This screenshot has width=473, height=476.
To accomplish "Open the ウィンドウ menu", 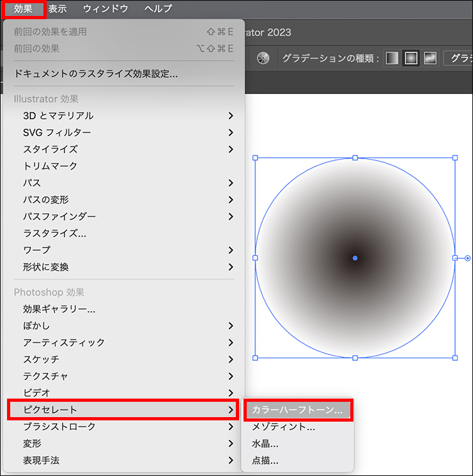I will 105,9.
